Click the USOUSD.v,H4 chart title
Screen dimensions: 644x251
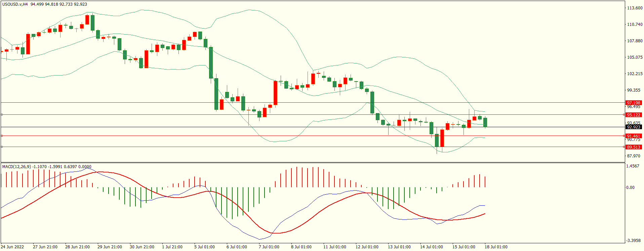tap(15, 4)
